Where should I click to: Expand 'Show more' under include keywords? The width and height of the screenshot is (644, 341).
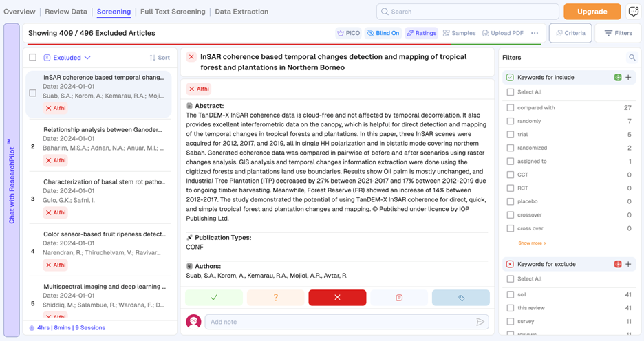(532, 243)
